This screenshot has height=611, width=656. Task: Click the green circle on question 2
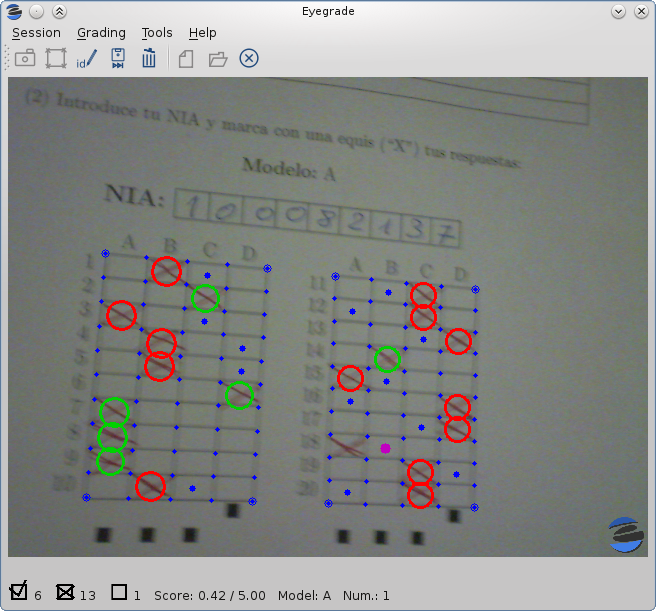(x=205, y=297)
